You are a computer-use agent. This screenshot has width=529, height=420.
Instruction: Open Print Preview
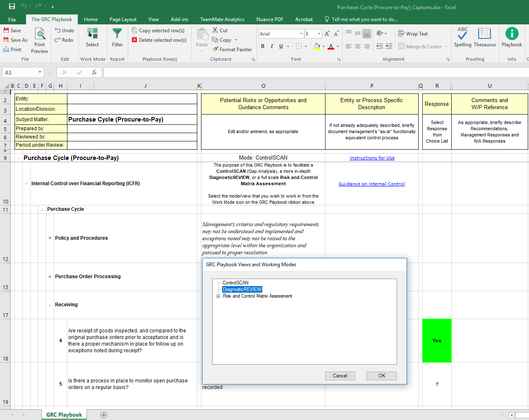39,39
